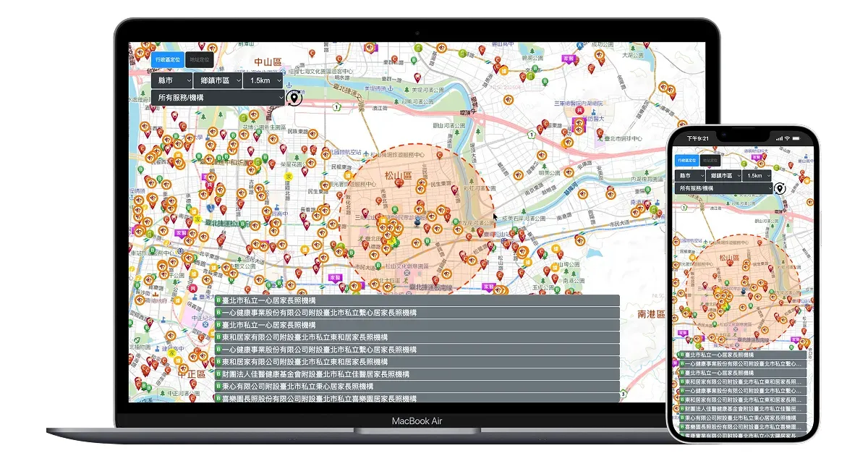
Task: Open the 財團法人佳醫健康基金會 result on the laptop
Action: [x=417, y=374]
